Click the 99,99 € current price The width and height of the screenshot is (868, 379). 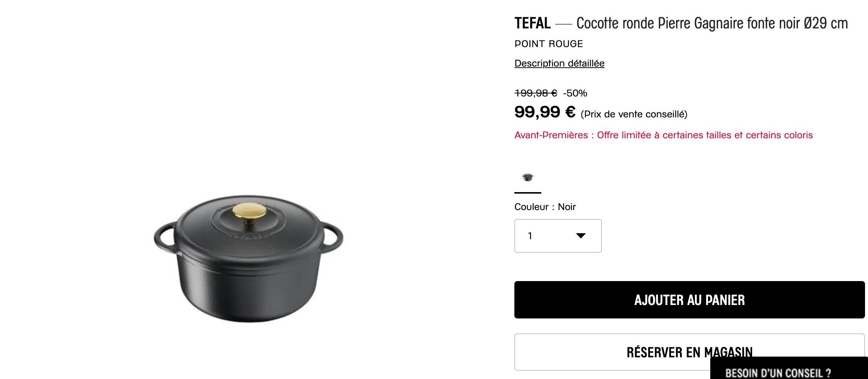[x=545, y=112]
